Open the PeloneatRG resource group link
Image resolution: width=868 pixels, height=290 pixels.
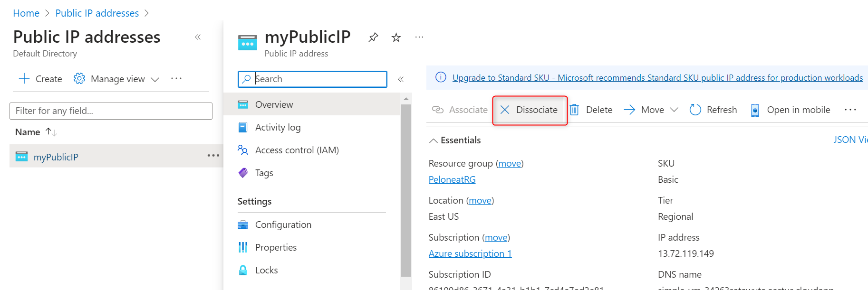452,179
